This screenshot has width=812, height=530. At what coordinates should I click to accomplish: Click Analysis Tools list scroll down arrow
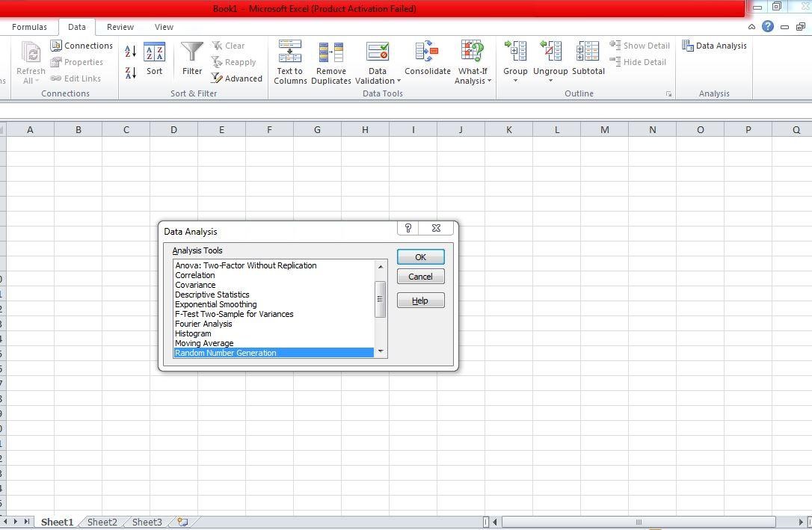click(x=380, y=351)
